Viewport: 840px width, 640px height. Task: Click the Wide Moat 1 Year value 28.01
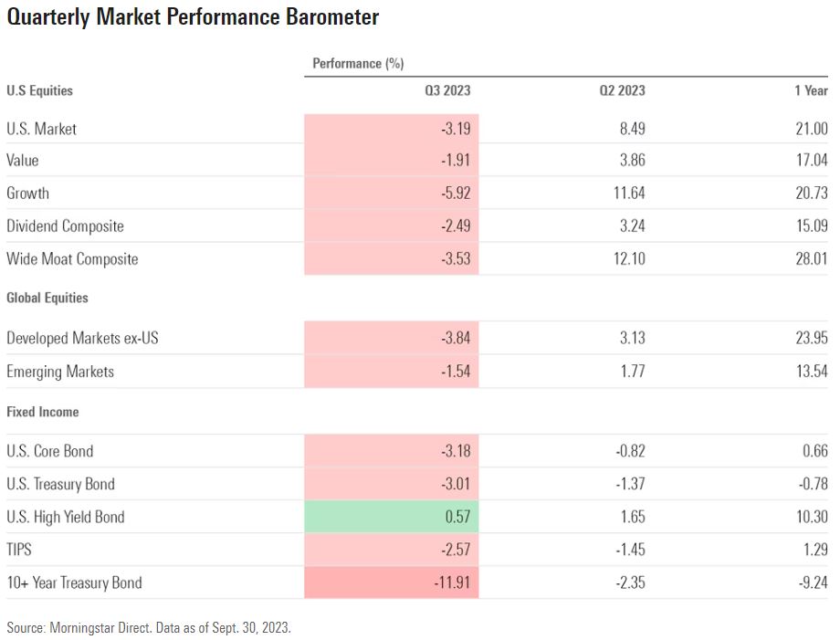pyautogui.click(x=811, y=259)
